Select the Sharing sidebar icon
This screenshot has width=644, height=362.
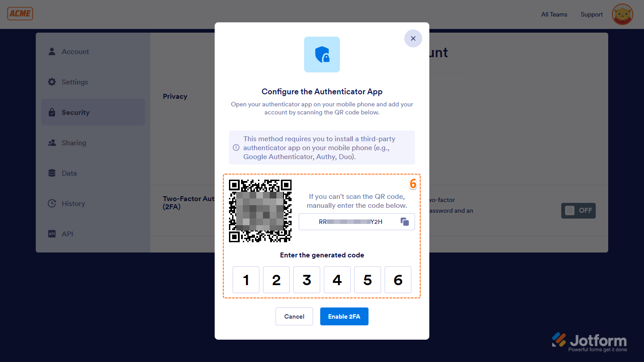[x=52, y=143]
